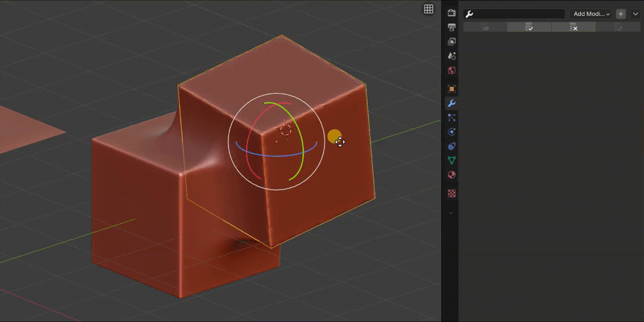Click the apply all modifiers button

pyautogui.click(x=529, y=27)
